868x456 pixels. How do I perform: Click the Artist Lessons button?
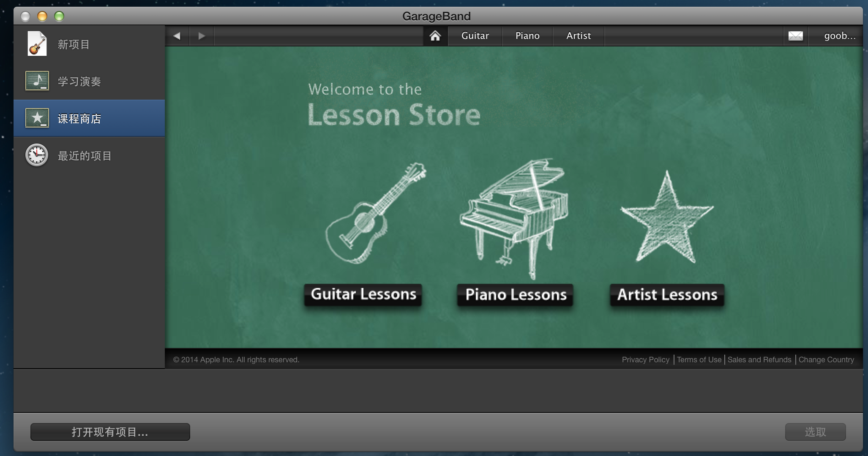(x=667, y=295)
